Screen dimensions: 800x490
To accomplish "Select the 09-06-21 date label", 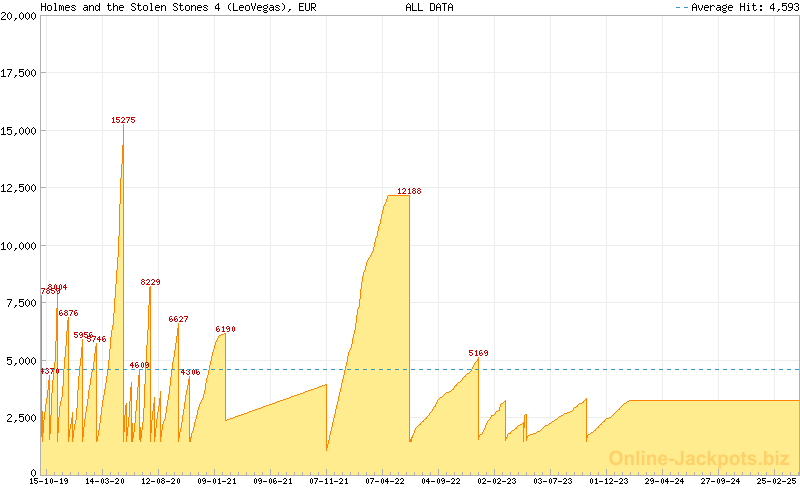I will click(x=273, y=481).
